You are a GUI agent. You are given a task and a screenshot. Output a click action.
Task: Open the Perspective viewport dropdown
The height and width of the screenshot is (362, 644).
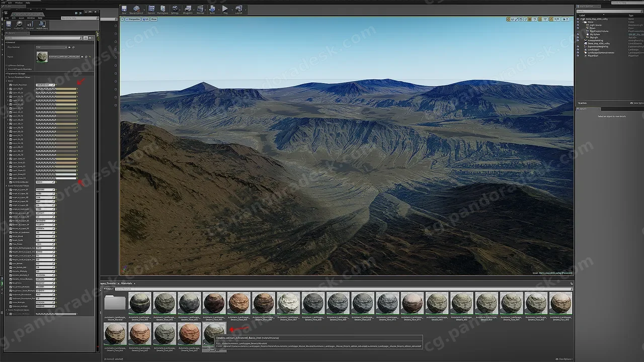click(132, 19)
